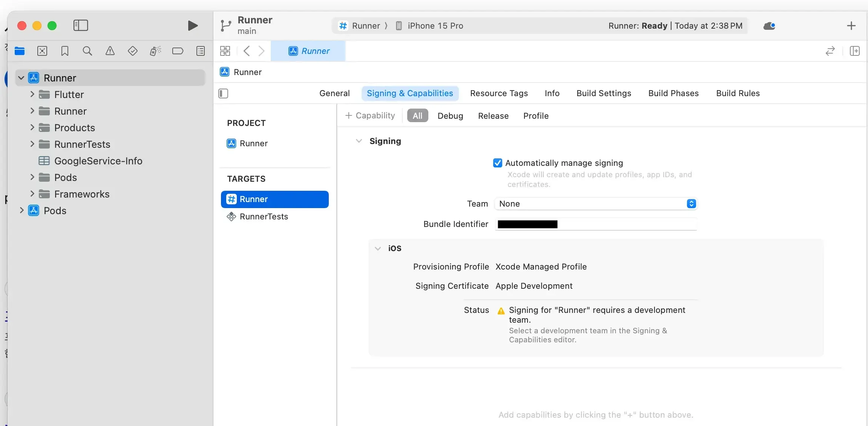
Task: Expand the Pods project at bottom
Action: (x=21, y=210)
